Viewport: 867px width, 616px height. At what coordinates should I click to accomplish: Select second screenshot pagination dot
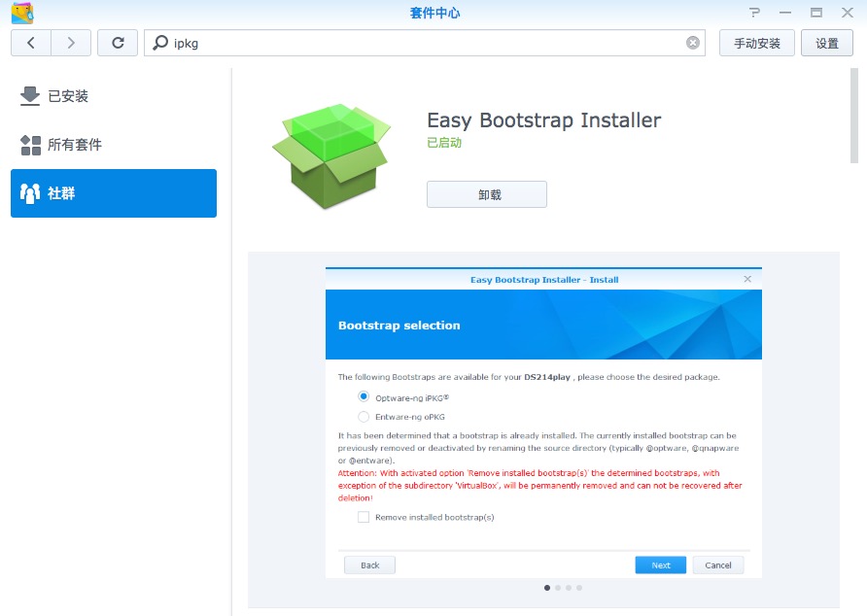point(558,588)
